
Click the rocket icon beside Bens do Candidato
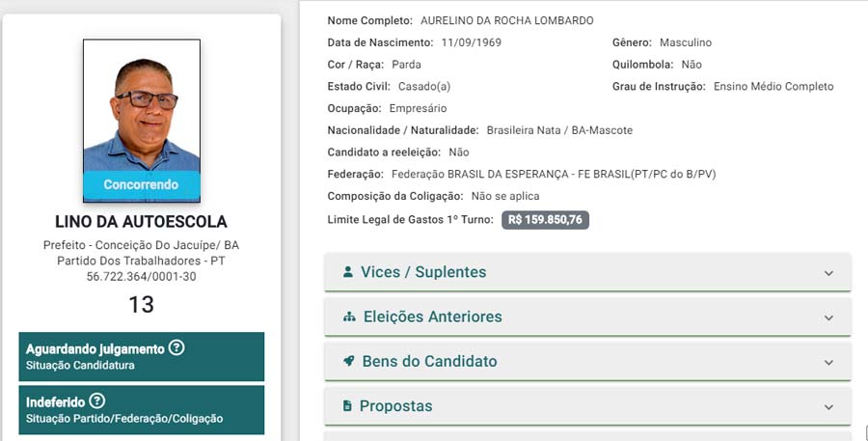[349, 361]
